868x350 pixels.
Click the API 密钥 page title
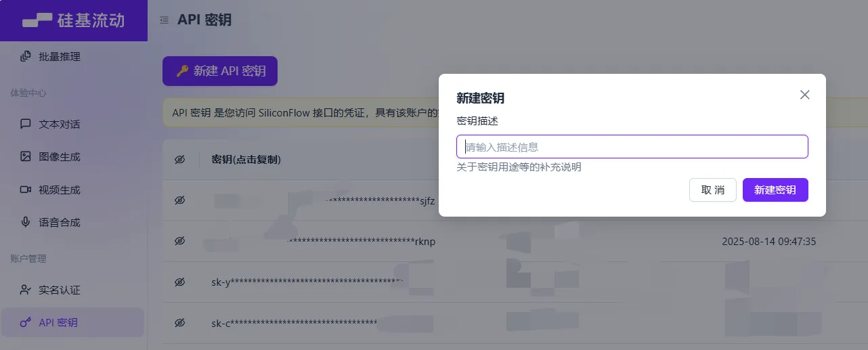[204, 20]
